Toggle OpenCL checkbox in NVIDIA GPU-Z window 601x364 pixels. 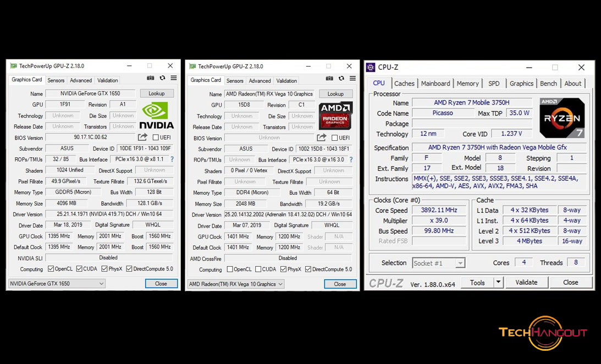pos(51,268)
